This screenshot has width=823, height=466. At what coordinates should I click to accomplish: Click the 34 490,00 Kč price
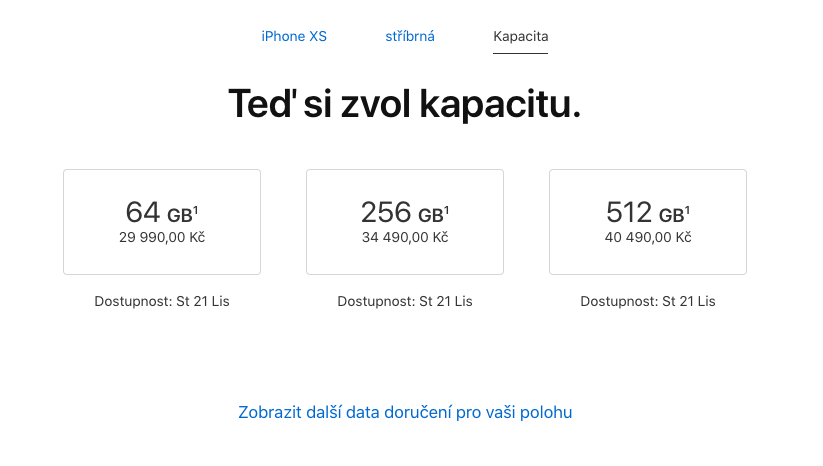click(405, 238)
